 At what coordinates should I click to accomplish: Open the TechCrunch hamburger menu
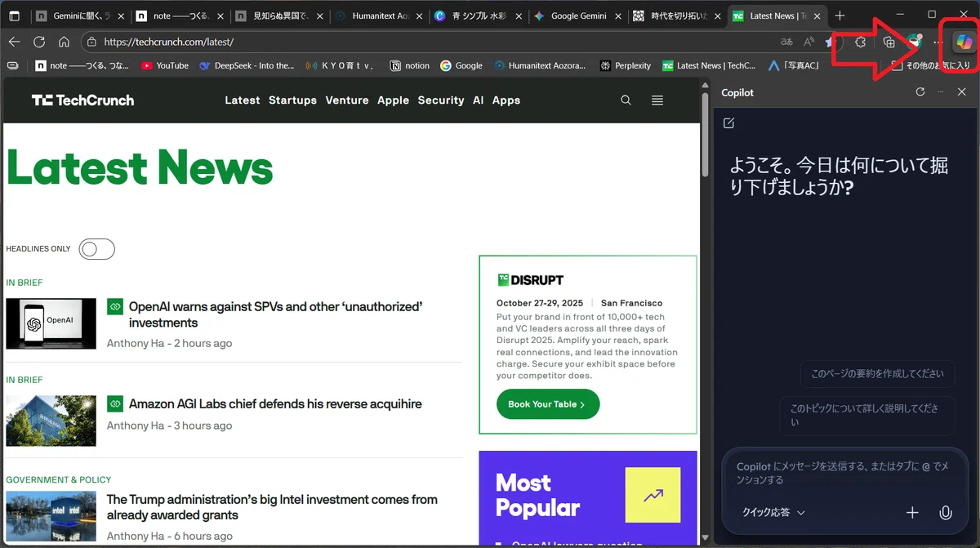[657, 100]
